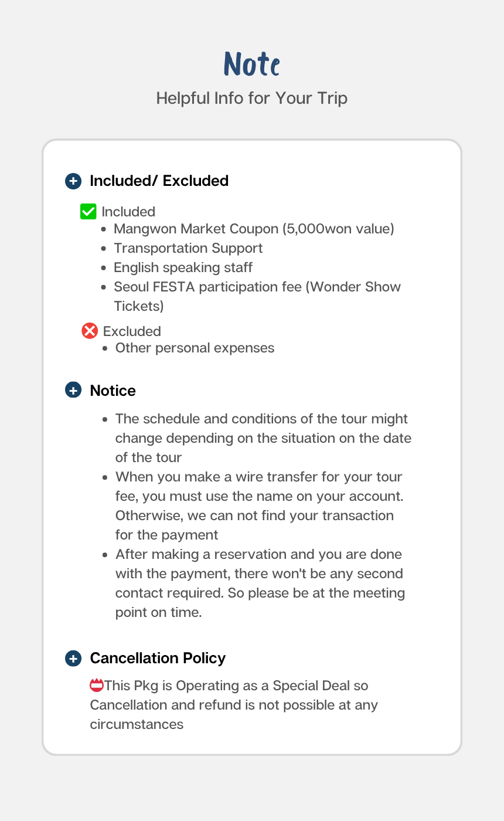
Task: Click the Other personal expenses item
Action: tap(195, 348)
